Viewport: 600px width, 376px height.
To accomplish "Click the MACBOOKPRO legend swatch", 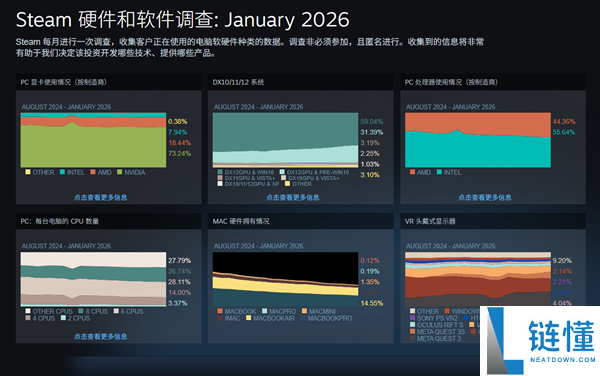I will (x=303, y=318).
